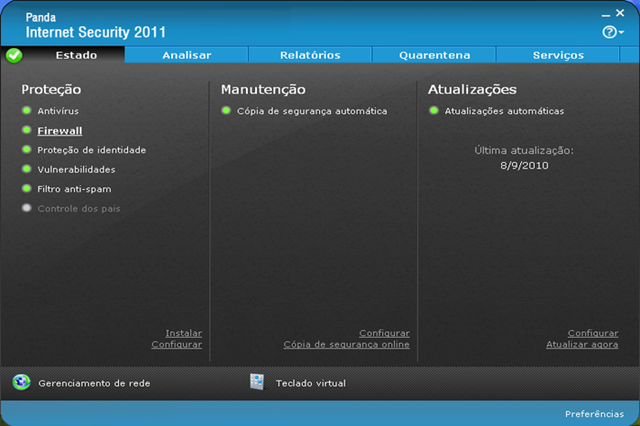640x426 pixels.
Task: Click the Proteção section heading
Action: pyautogui.click(x=51, y=89)
